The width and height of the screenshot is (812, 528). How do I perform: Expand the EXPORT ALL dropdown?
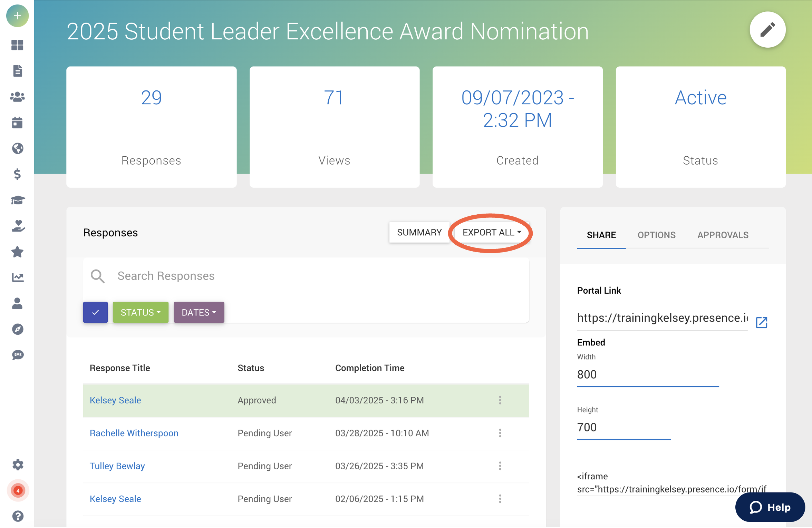click(492, 233)
